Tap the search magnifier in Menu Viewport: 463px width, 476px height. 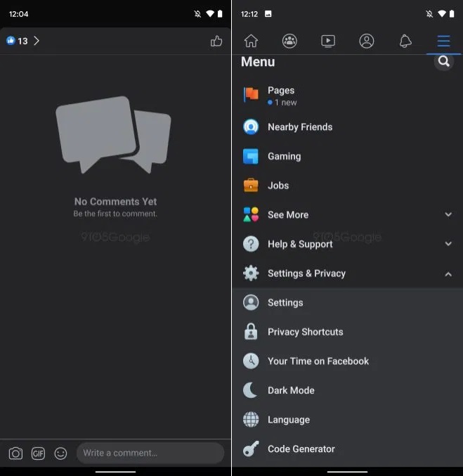(x=443, y=62)
